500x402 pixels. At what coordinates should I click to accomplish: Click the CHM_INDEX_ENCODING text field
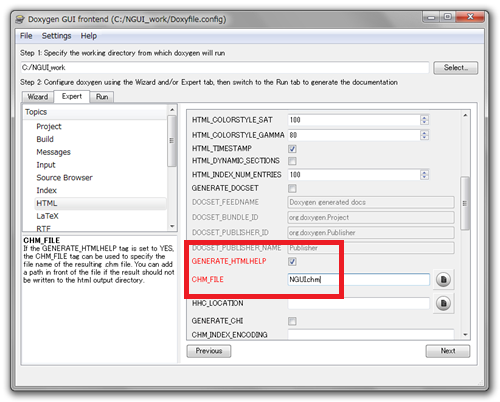[x=371, y=334]
